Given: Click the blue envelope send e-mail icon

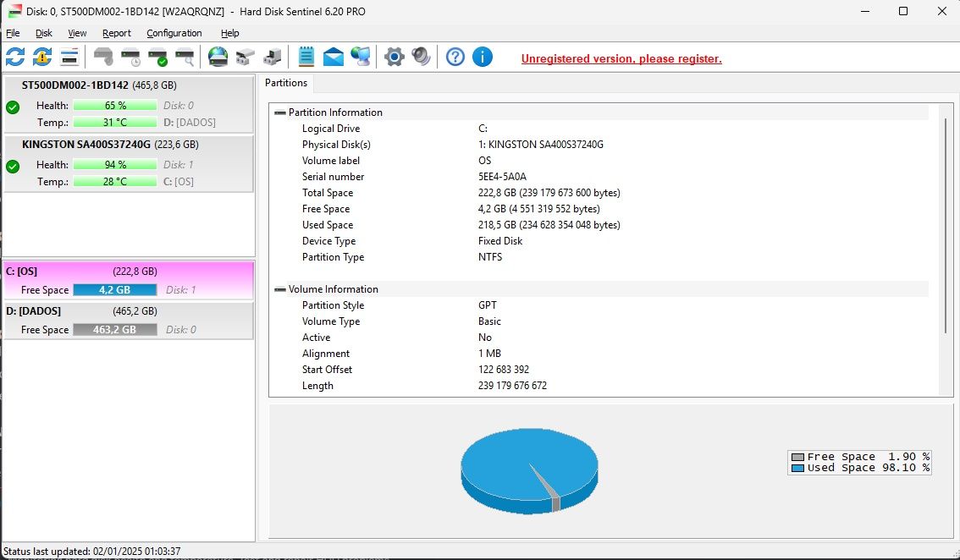Looking at the screenshot, I should [333, 57].
